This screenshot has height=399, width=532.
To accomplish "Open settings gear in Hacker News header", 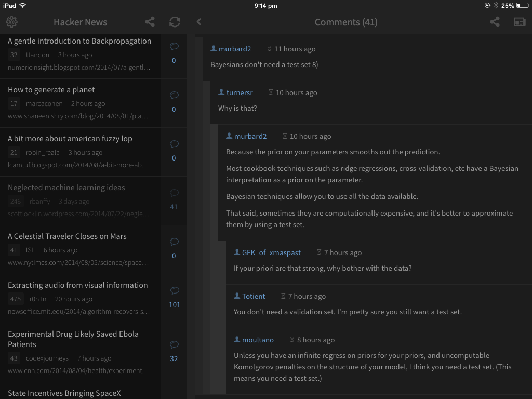I will coord(11,22).
